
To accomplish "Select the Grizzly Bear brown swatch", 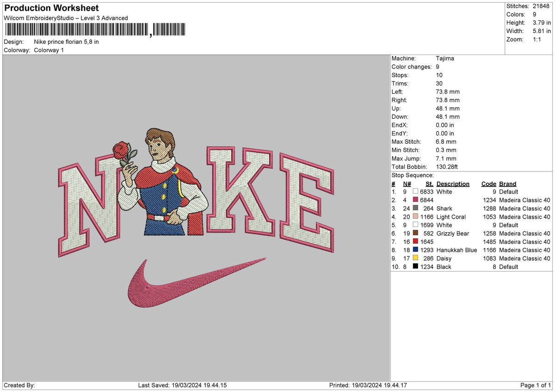I will click(416, 233).
